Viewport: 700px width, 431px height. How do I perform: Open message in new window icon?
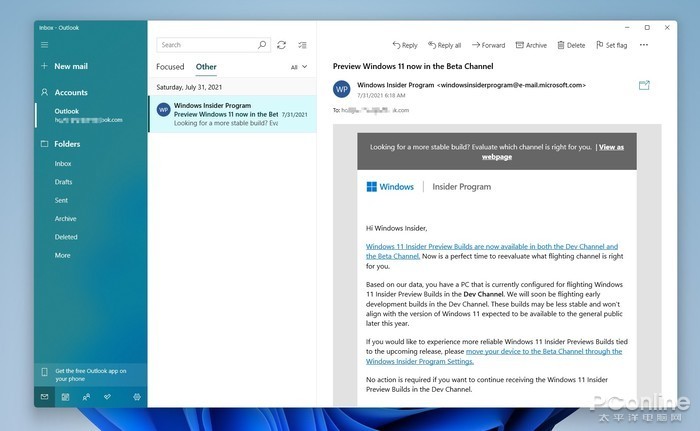coord(644,85)
